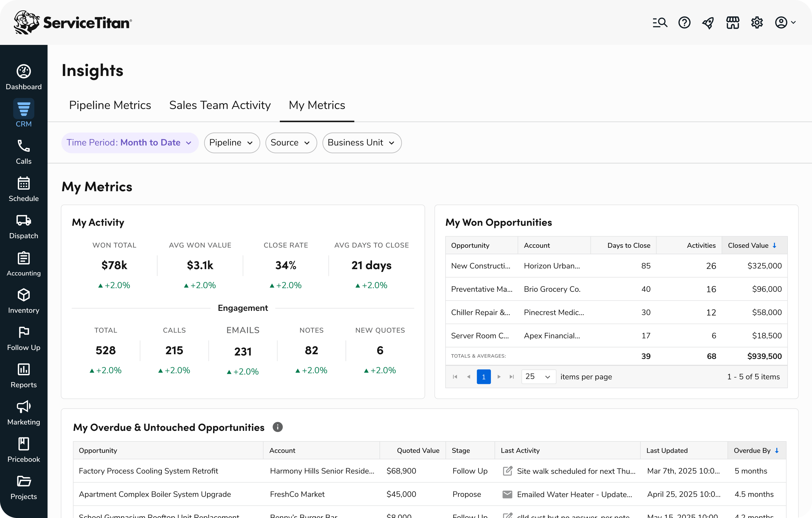The height and width of the screenshot is (518, 812).
Task: Click the note icon in Factory Process Cooling row
Action: (x=507, y=471)
